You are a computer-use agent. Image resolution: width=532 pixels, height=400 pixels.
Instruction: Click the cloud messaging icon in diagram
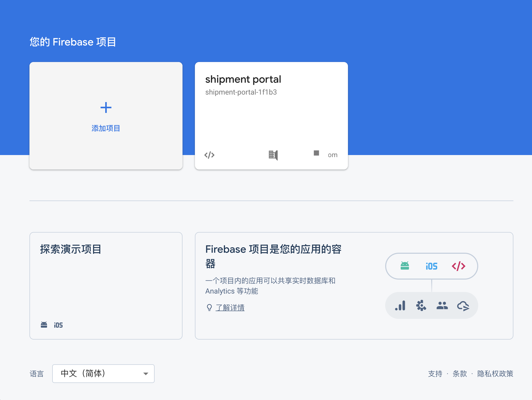coord(463,306)
